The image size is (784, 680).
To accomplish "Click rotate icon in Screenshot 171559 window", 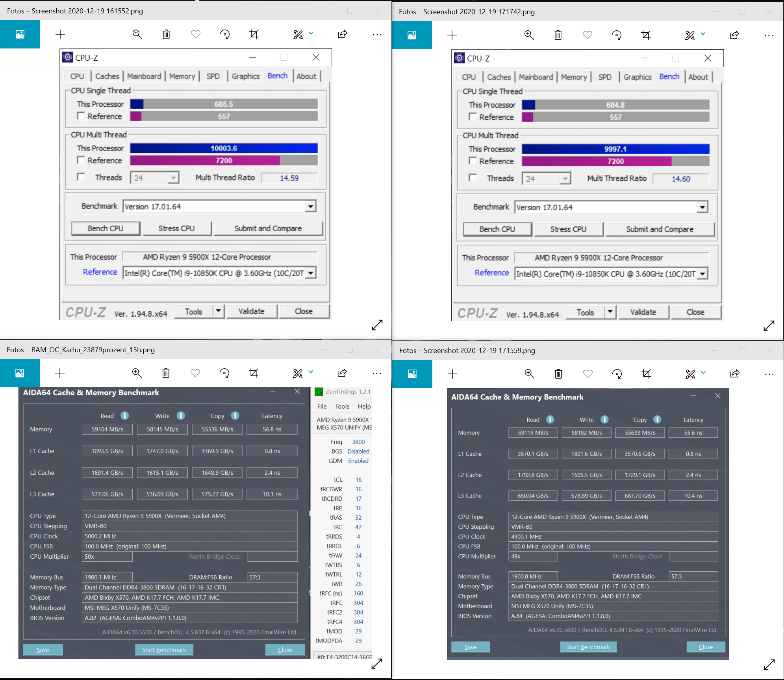I will [617, 374].
